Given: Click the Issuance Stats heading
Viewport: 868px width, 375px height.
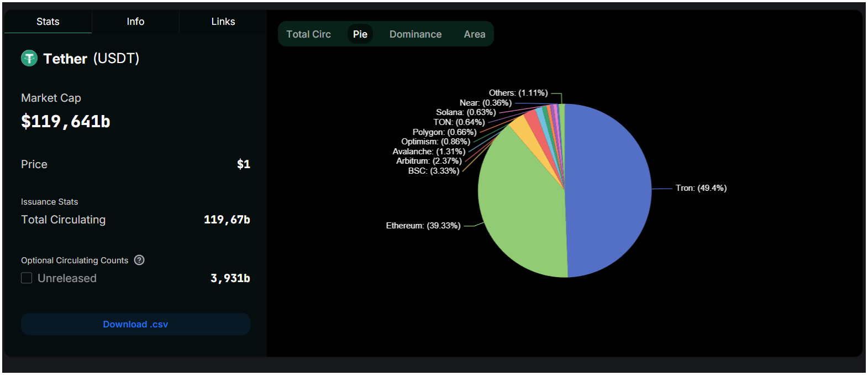Looking at the screenshot, I should 50,202.
